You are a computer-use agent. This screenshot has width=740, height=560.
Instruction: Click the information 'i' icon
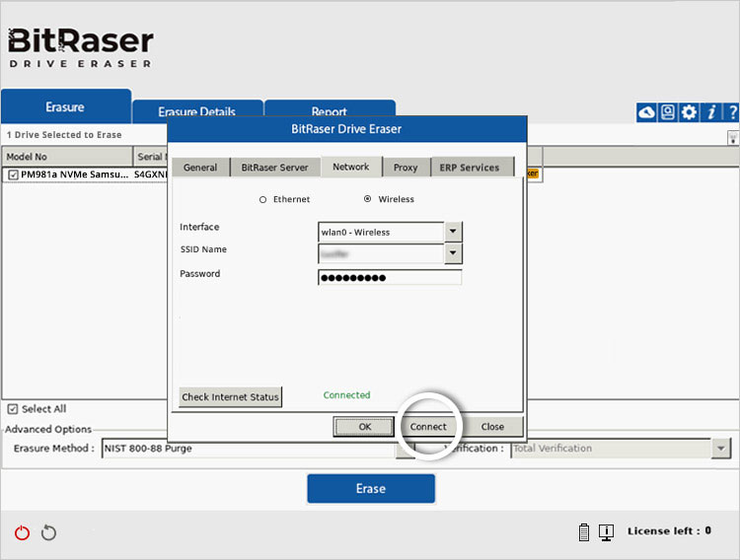coord(710,112)
